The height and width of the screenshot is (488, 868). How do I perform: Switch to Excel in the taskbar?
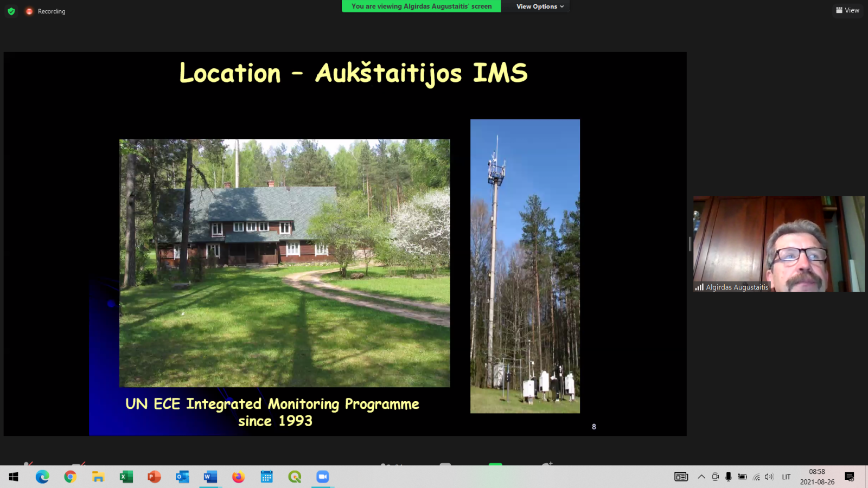[x=126, y=477]
